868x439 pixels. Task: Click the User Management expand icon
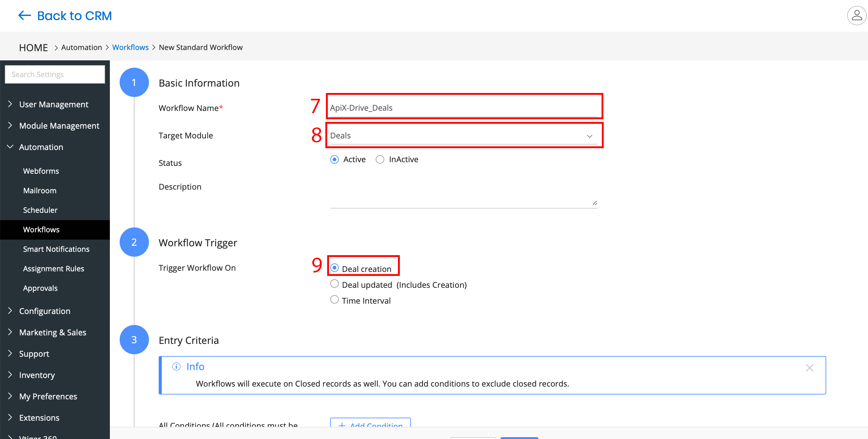tap(9, 104)
